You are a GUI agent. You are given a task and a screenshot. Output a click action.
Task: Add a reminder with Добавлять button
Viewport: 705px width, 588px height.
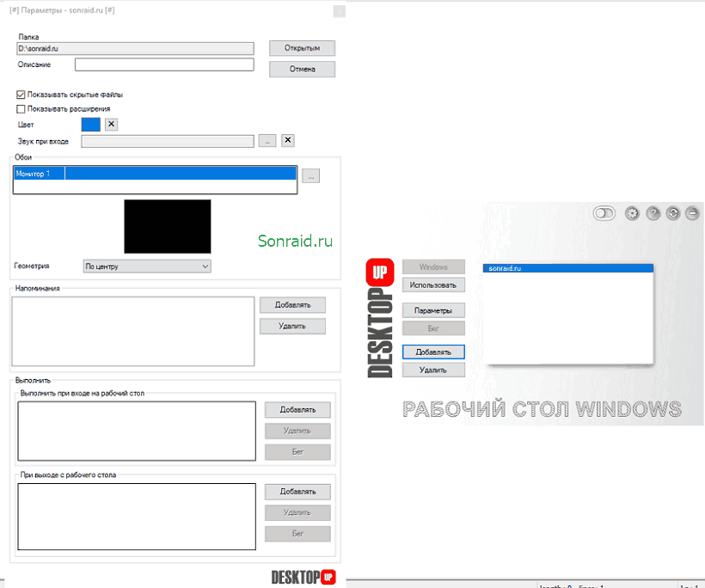click(292, 305)
